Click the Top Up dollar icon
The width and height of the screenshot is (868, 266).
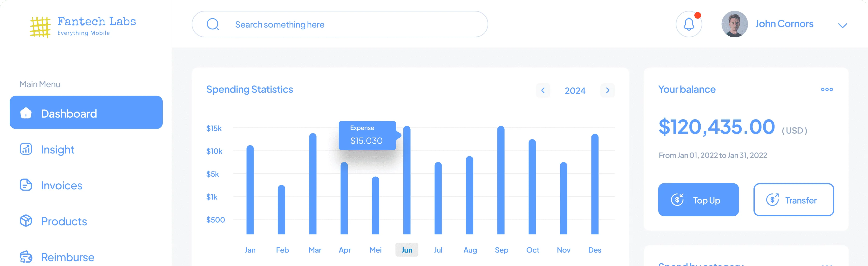(677, 200)
